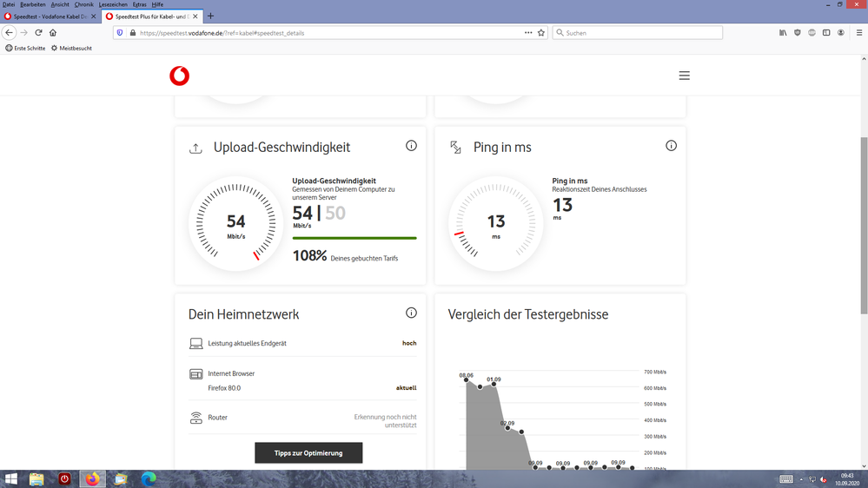Open File Explorer from taskbar
The height and width of the screenshot is (488, 868).
click(x=36, y=478)
